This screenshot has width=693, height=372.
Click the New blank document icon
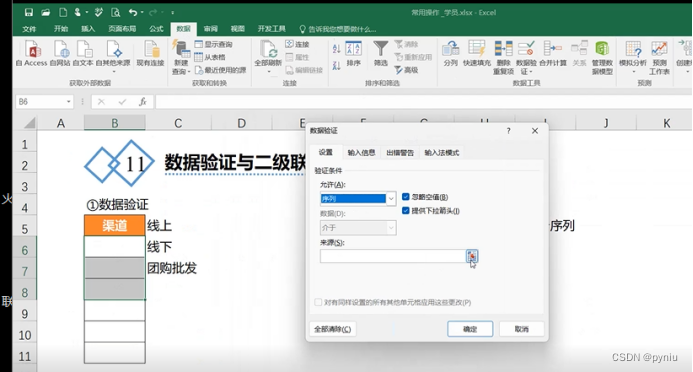63,12
